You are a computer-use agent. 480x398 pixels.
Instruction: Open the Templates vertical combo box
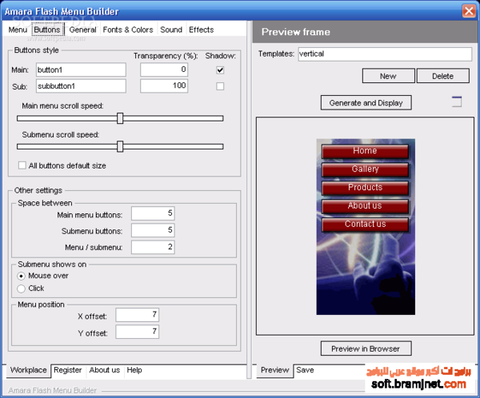(x=385, y=54)
